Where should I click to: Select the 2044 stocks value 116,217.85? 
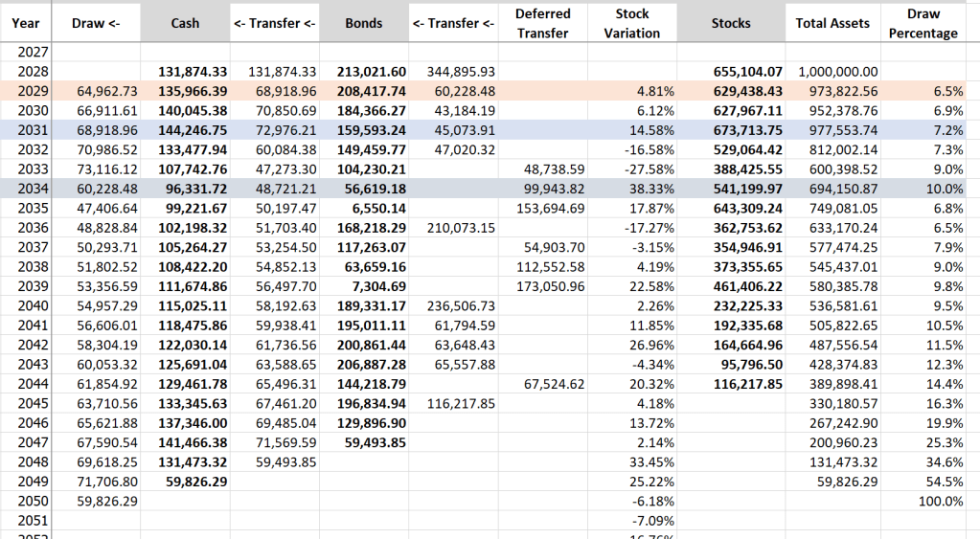(748, 383)
